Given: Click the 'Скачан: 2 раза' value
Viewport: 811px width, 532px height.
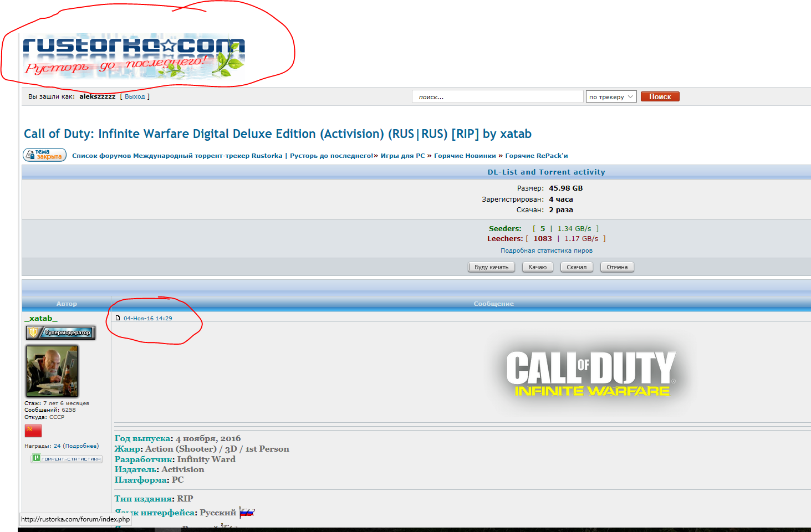Looking at the screenshot, I should (560, 209).
